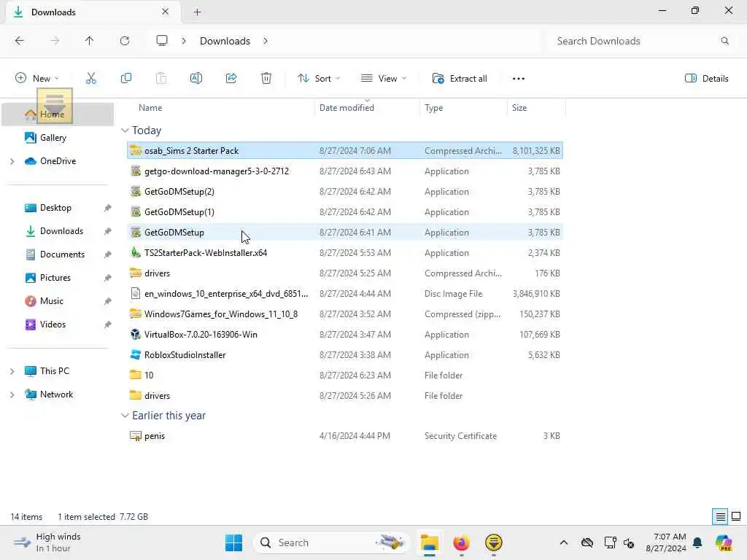The image size is (747, 560).
Task: Click the Delete trash icon
Action: (266, 79)
